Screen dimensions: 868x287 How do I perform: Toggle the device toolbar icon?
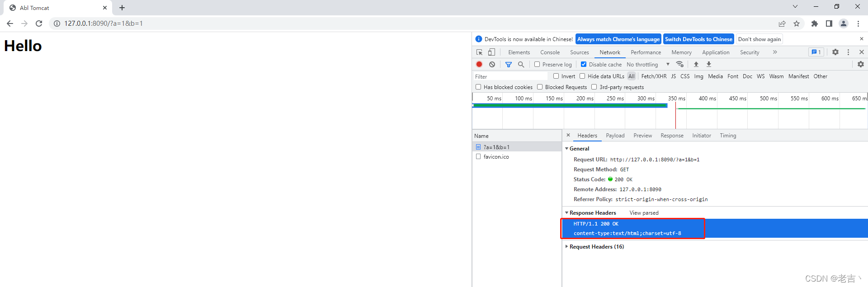click(491, 52)
